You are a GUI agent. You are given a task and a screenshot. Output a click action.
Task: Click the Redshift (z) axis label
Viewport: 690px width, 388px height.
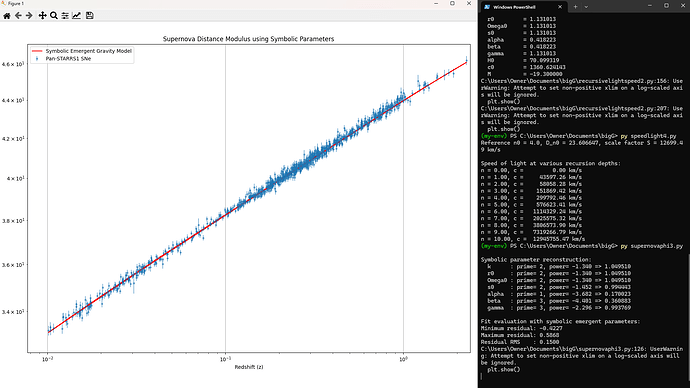click(x=249, y=367)
